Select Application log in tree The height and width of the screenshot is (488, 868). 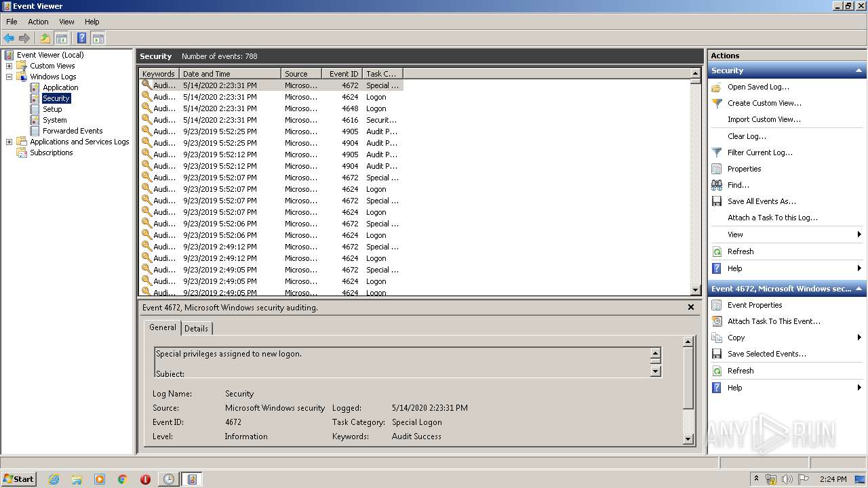pos(60,87)
